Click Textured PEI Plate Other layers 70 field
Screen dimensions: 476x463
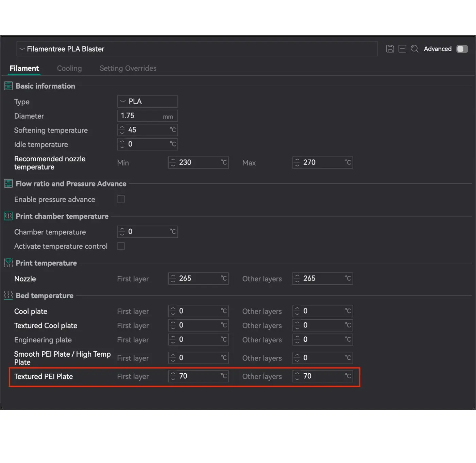(x=323, y=376)
